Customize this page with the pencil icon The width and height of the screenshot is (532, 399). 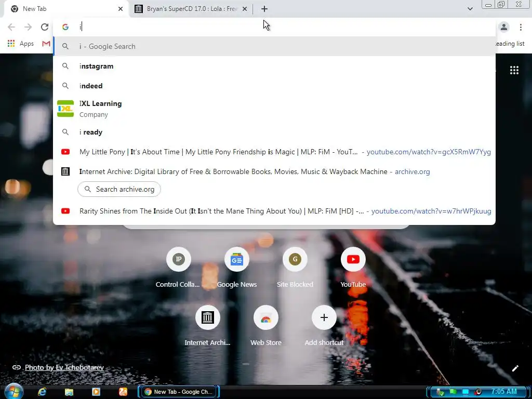[515, 368]
